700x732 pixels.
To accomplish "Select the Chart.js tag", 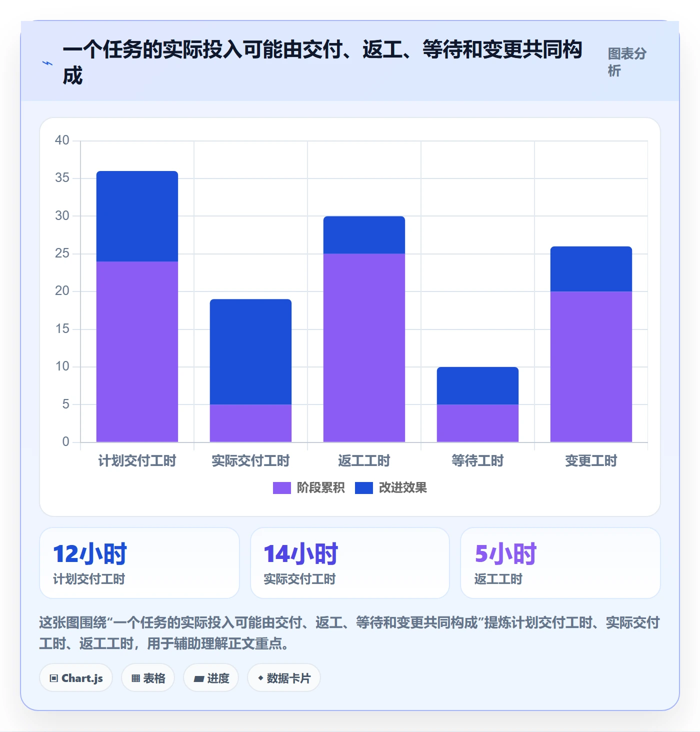I will [76, 678].
